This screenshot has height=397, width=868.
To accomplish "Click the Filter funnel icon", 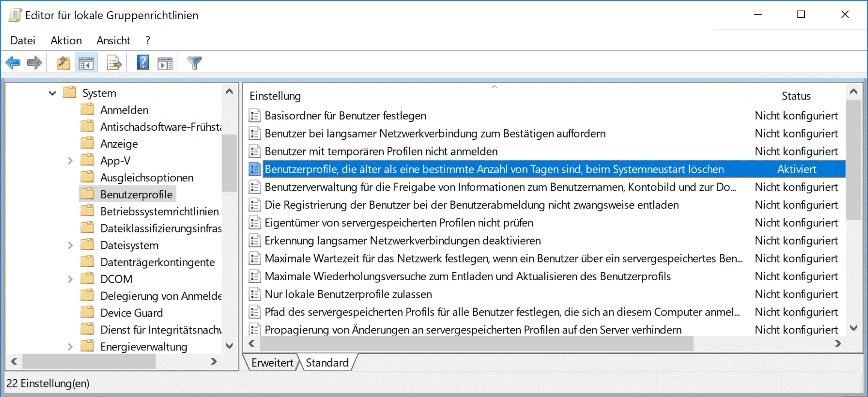I will coord(194,63).
